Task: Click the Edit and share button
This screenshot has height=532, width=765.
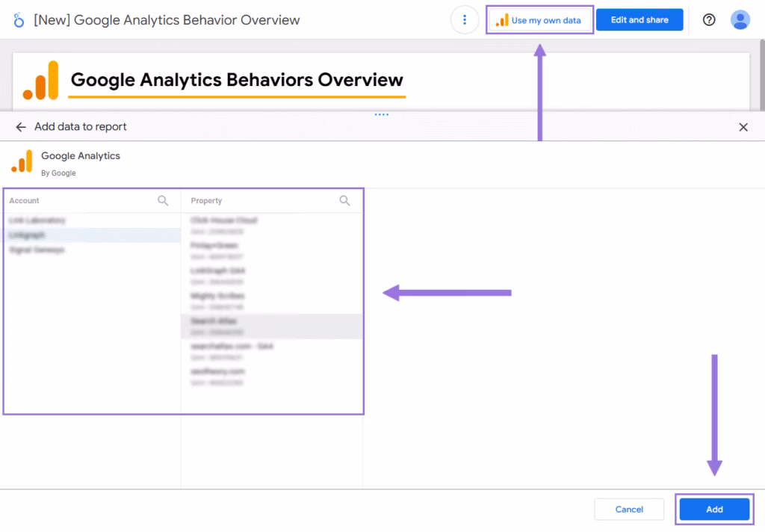Action: (639, 20)
